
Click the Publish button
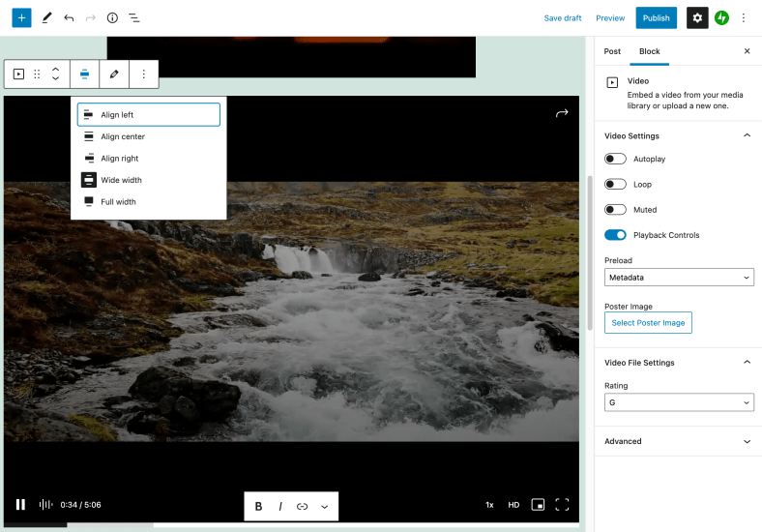656,17
